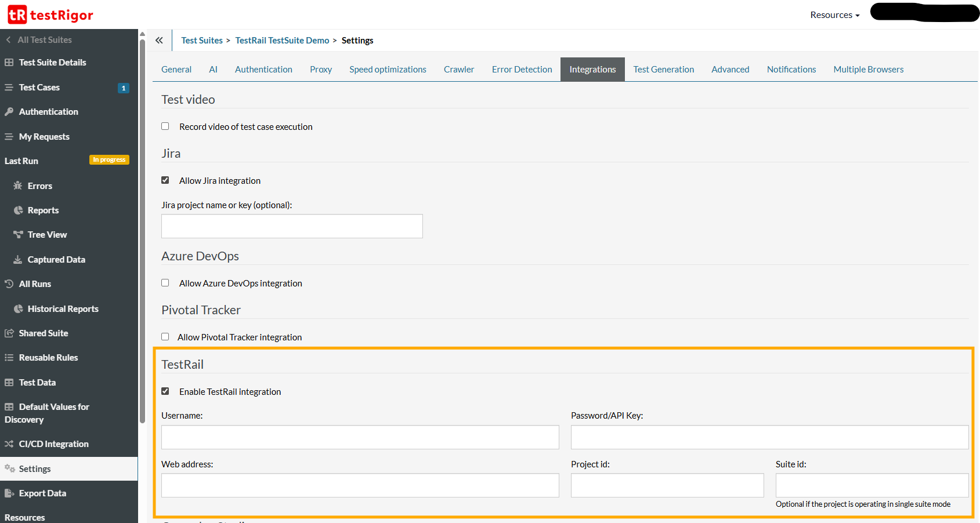
Task: Collapse the sidebar with double chevron
Action: click(159, 41)
